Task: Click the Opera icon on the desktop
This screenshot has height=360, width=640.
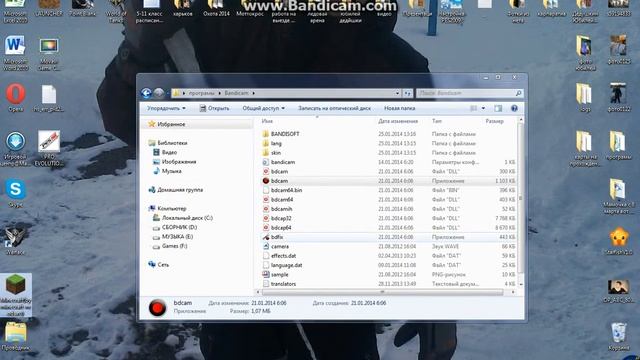Action: point(16,98)
